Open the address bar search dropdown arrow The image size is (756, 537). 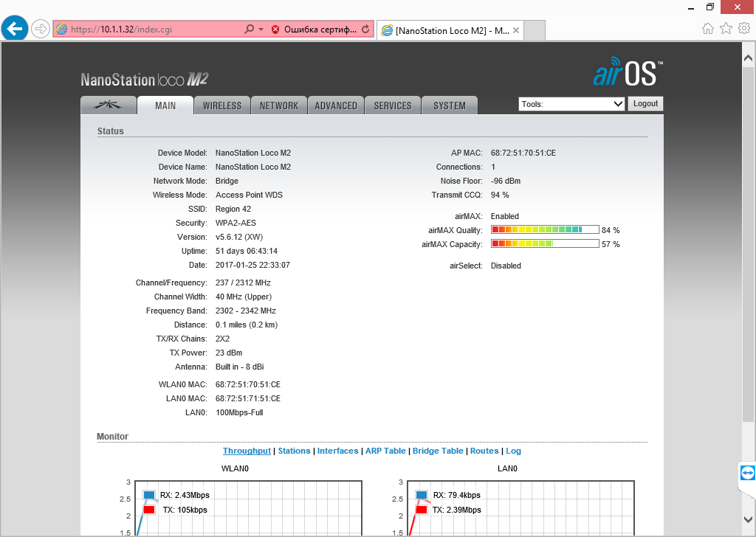(261, 30)
